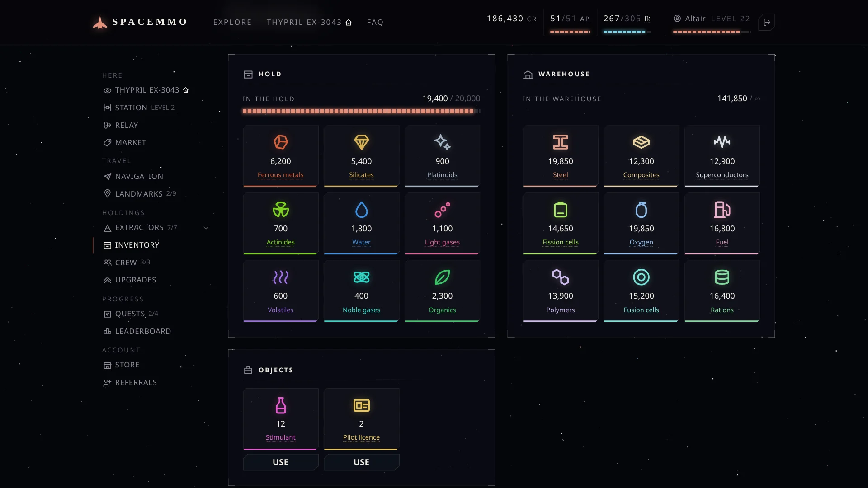The height and width of the screenshot is (488, 868).
Task: Click the SpaceMMO rocket logo icon
Action: (100, 22)
